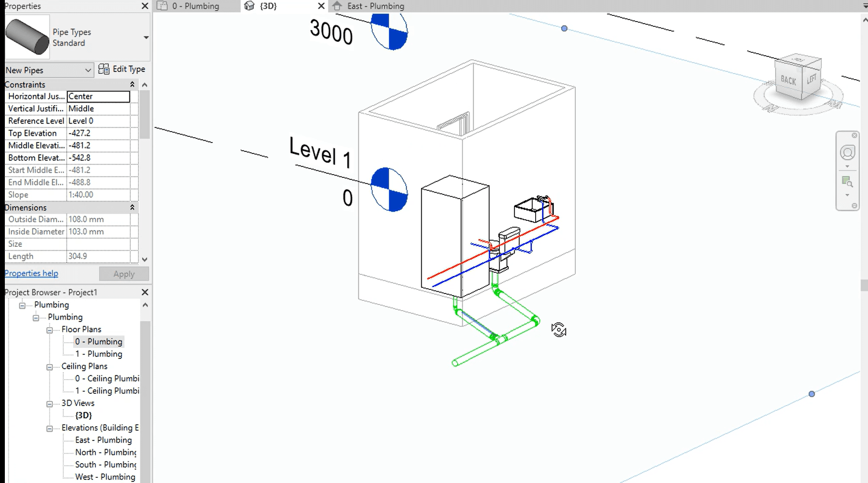Click the elevation icon on East - Plumbing tab
The image size is (868, 483).
[x=338, y=6]
